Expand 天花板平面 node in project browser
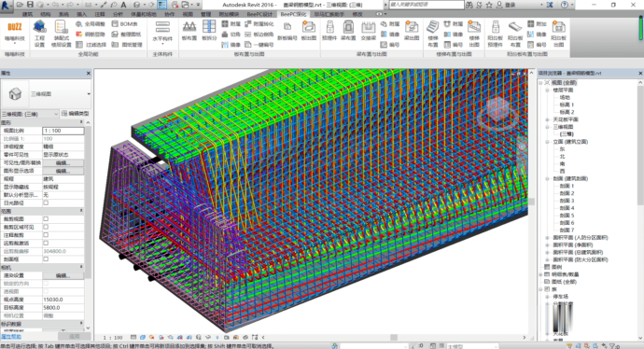 (x=547, y=119)
